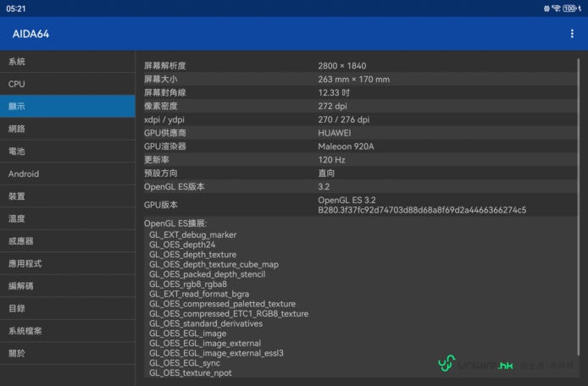Select the 預設方向 label
The width and height of the screenshot is (588, 386).
pos(160,174)
